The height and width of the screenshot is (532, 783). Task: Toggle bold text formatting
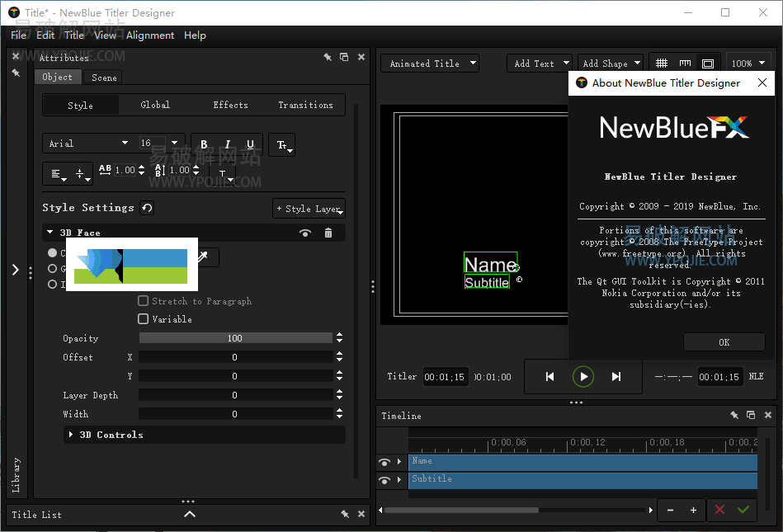[204, 144]
